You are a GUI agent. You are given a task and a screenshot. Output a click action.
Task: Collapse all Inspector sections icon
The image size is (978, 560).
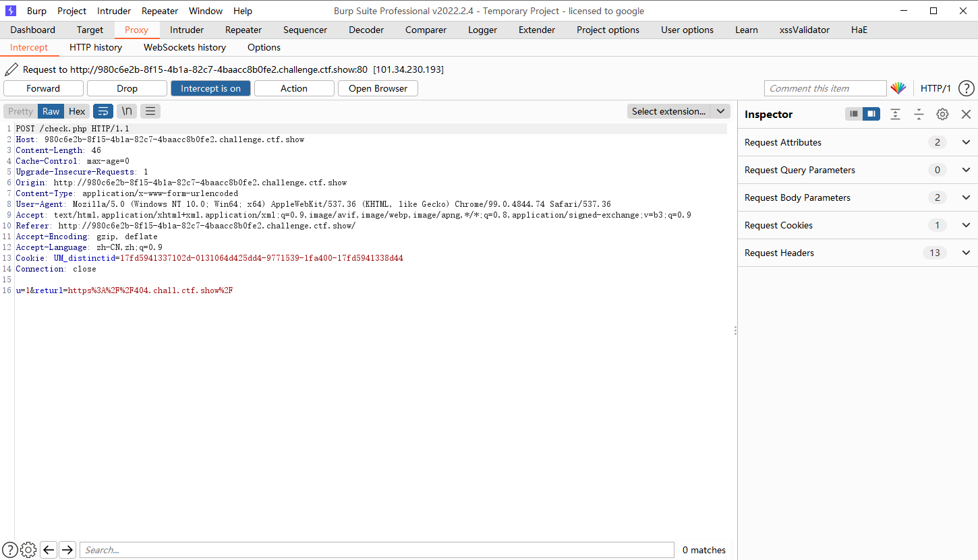click(x=919, y=114)
